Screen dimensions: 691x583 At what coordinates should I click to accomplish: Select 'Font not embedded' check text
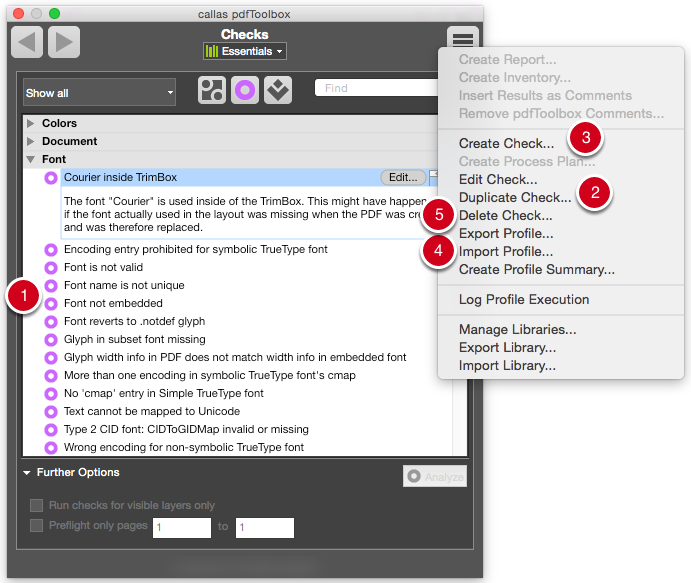click(113, 304)
